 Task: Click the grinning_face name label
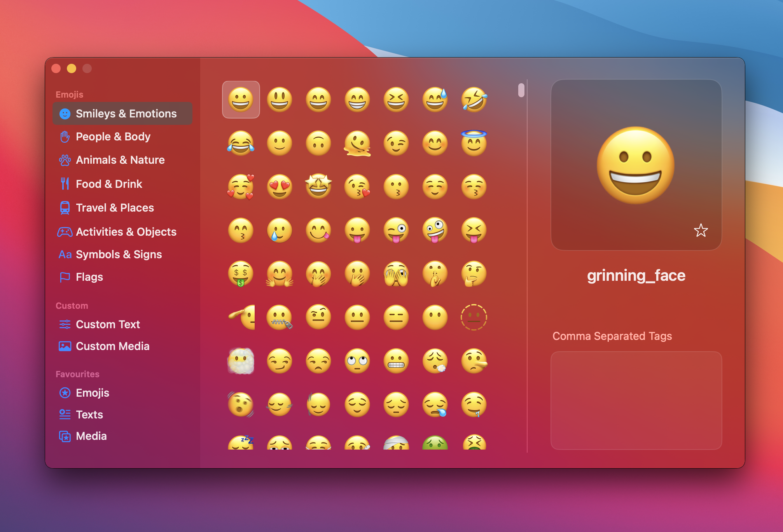coord(636,275)
